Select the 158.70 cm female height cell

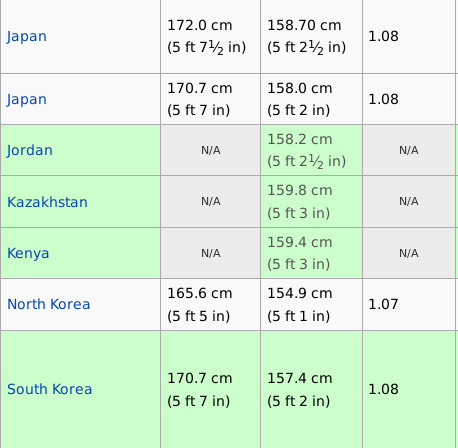coord(311,37)
